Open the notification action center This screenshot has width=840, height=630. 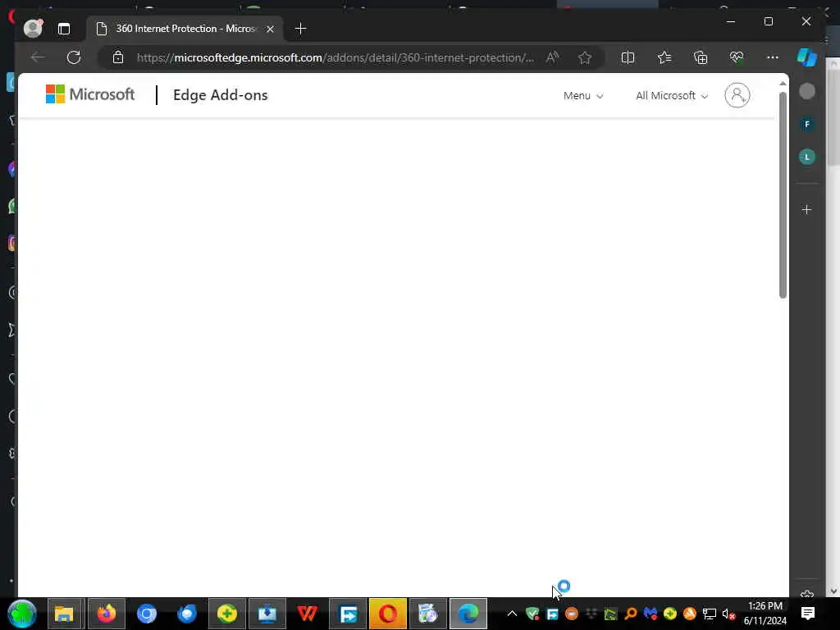[808, 614]
